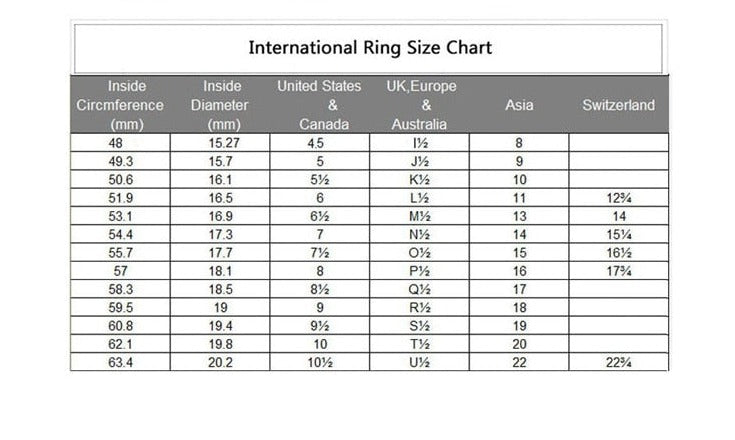735x440 pixels.
Task: Click the UK size I½ cell
Action: 420,143
